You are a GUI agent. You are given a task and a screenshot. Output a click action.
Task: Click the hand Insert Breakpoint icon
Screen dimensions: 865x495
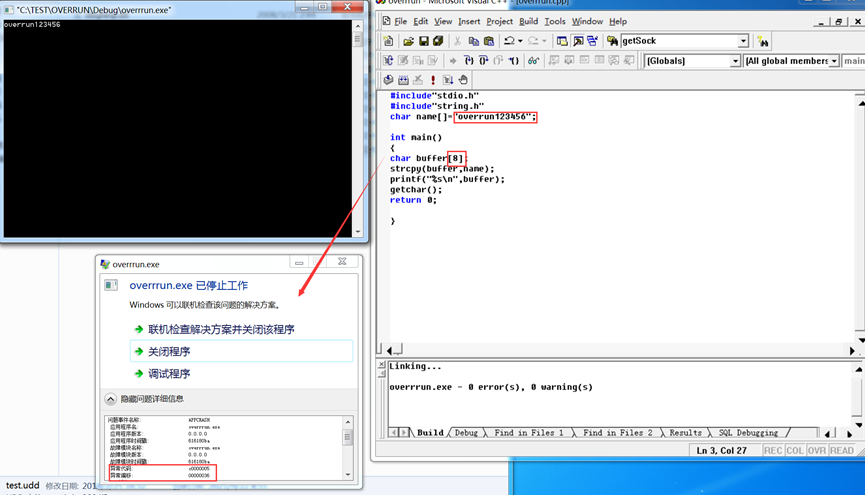tap(463, 80)
